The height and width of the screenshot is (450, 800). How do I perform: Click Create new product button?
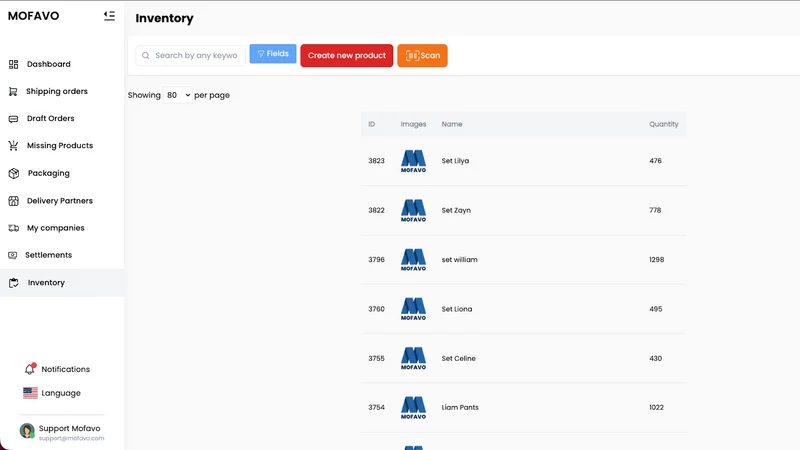pyautogui.click(x=346, y=56)
